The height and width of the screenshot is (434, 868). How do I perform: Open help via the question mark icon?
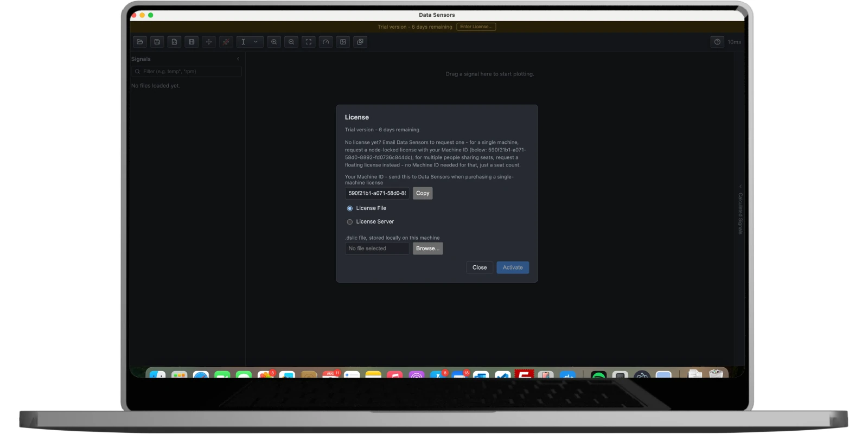[x=718, y=42]
